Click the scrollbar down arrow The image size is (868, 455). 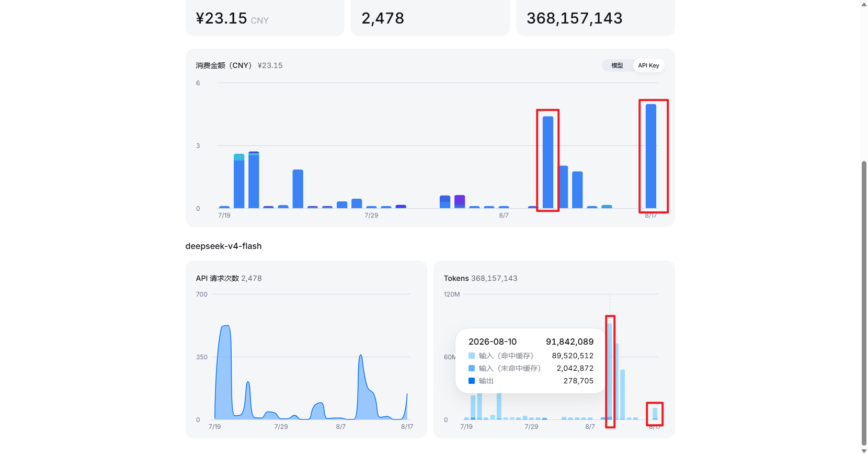(x=864, y=451)
